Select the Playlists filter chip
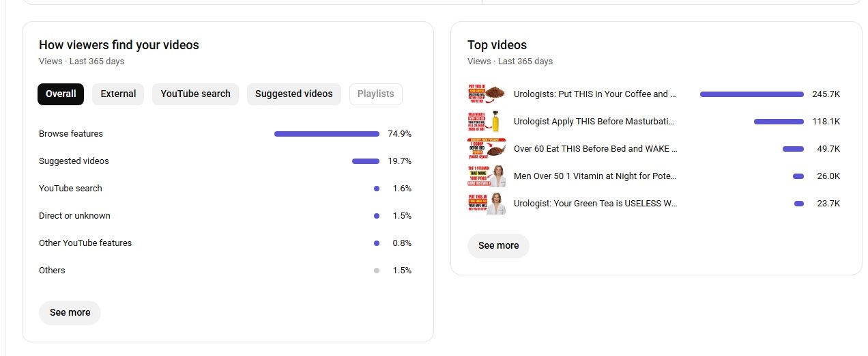 tap(375, 94)
